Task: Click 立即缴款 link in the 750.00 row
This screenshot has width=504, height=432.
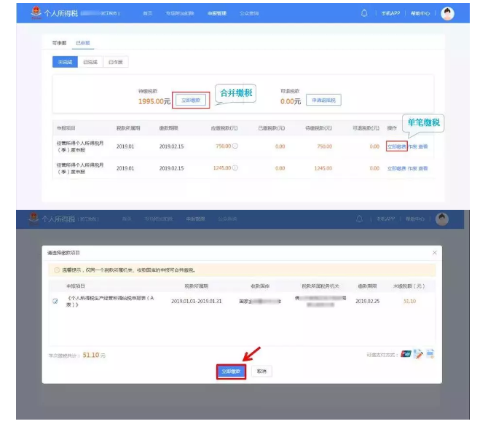Action: coord(396,146)
